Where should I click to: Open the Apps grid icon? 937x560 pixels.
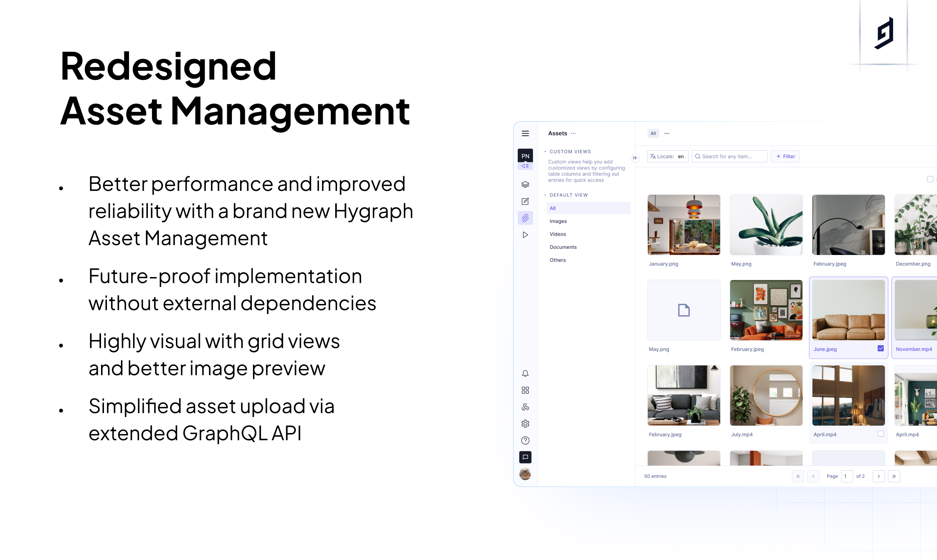point(525,390)
